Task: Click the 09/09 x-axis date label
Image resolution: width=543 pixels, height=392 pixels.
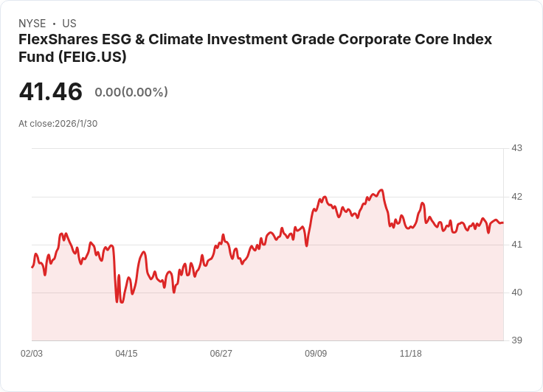Action: [x=316, y=353]
